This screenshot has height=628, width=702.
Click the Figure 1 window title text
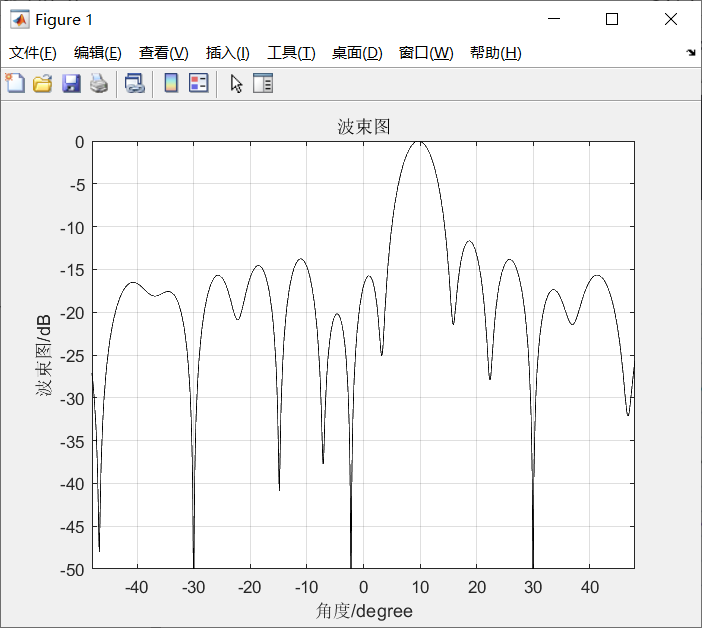[64, 20]
